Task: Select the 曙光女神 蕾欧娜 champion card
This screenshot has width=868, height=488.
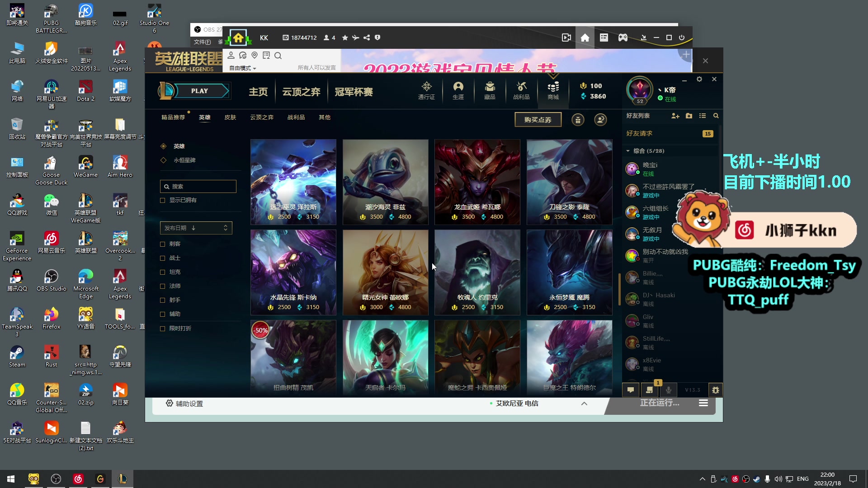Action: (x=386, y=272)
